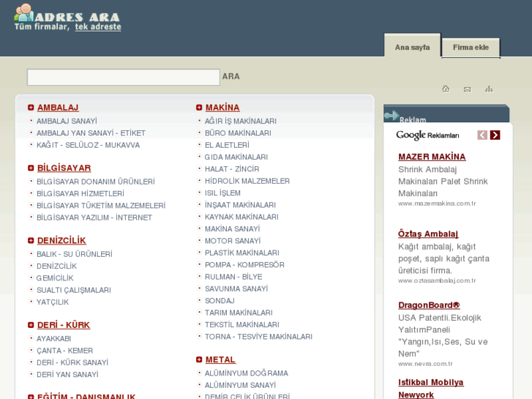
Task: Focus the search input field
Action: click(x=124, y=77)
